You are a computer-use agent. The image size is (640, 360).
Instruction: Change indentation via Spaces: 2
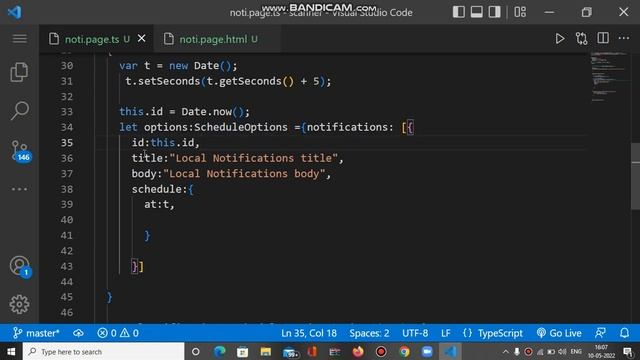click(369, 333)
